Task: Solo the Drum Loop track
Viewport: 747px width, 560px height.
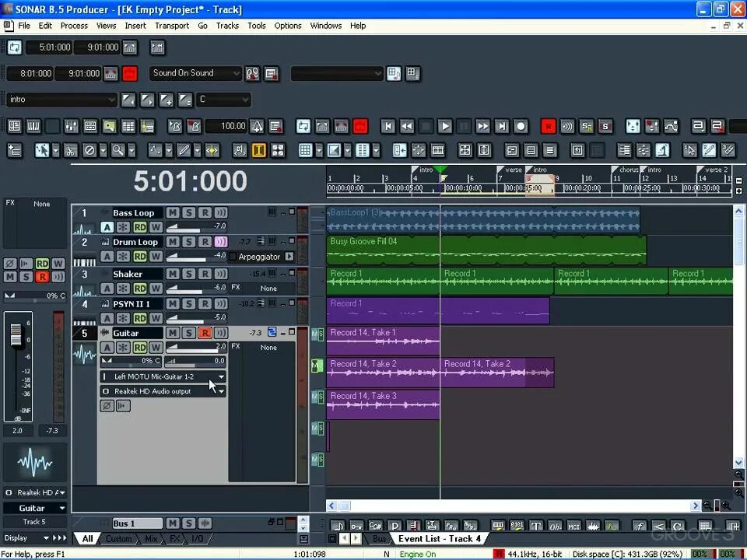Action: coord(188,242)
